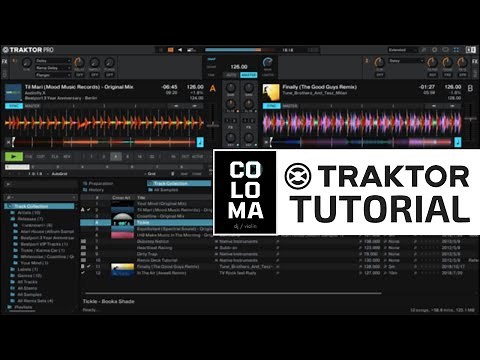Click deck B letter icon

tap(470, 89)
